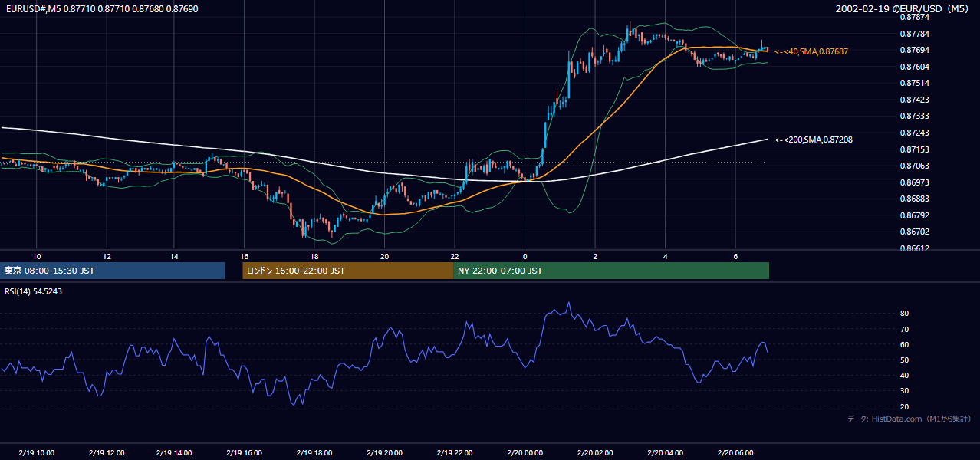Click hour label 14 under price chart
Image resolution: width=980 pixels, height=460 pixels.
(x=174, y=256)
